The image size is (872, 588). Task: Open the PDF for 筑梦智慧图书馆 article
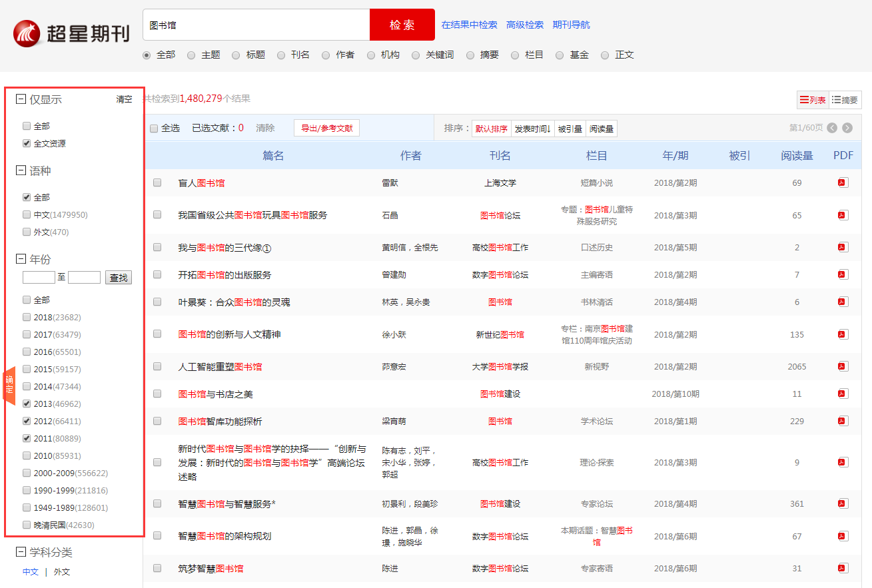click(x=842, y=569)
